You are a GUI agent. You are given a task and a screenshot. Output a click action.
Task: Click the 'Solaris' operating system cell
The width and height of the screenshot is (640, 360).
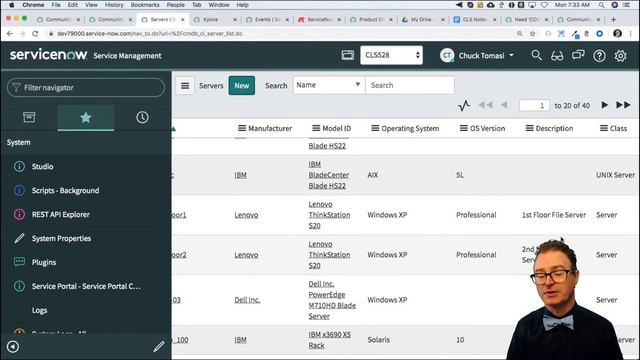378,340
